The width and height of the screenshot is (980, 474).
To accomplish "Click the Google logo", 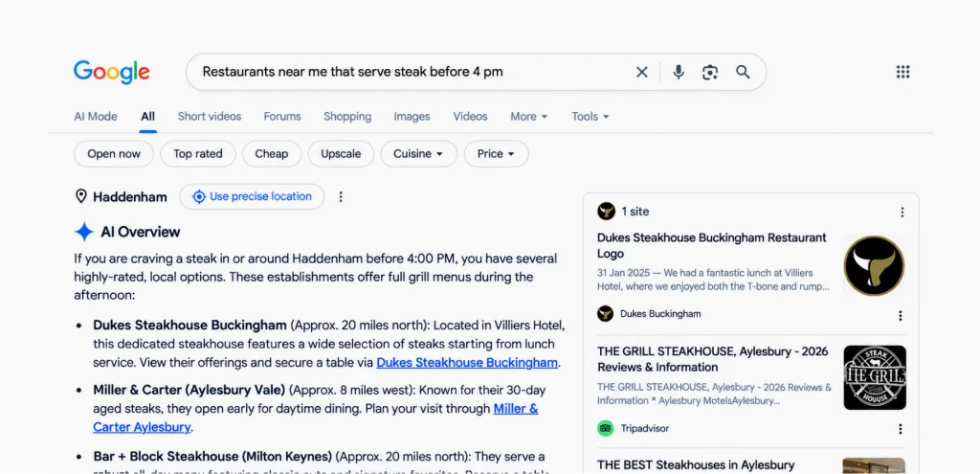I will [111, 72].
